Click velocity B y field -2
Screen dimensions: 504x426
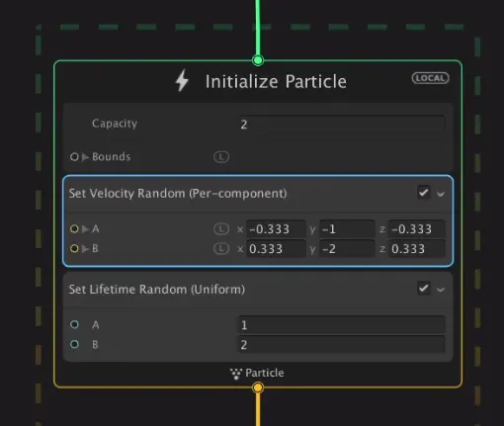click(347, 249)
